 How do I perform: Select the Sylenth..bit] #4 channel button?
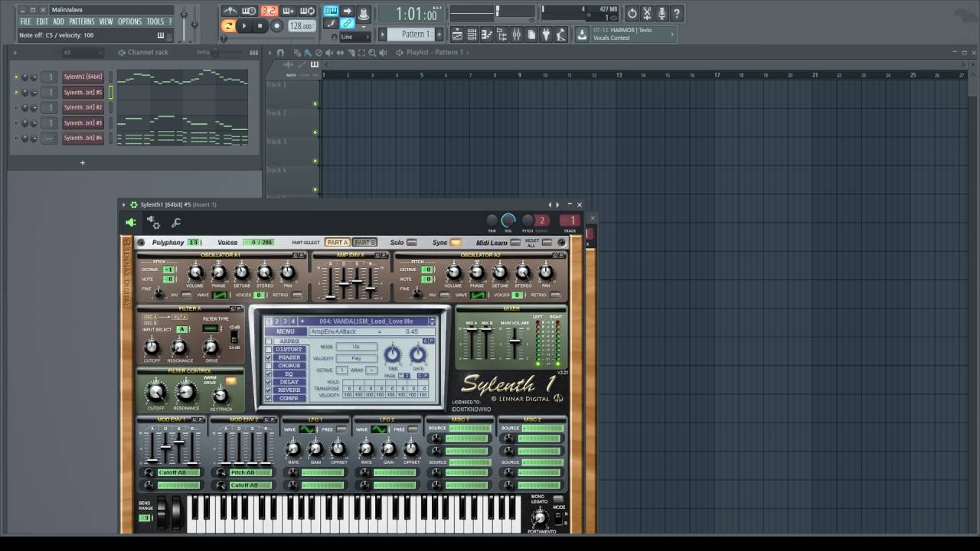[83, 138]
